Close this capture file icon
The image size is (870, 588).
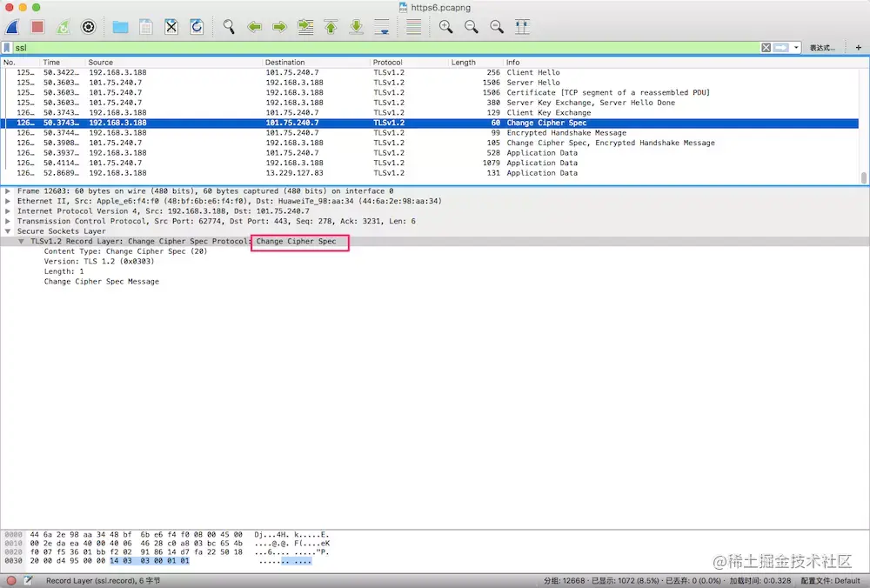(171, 27)
